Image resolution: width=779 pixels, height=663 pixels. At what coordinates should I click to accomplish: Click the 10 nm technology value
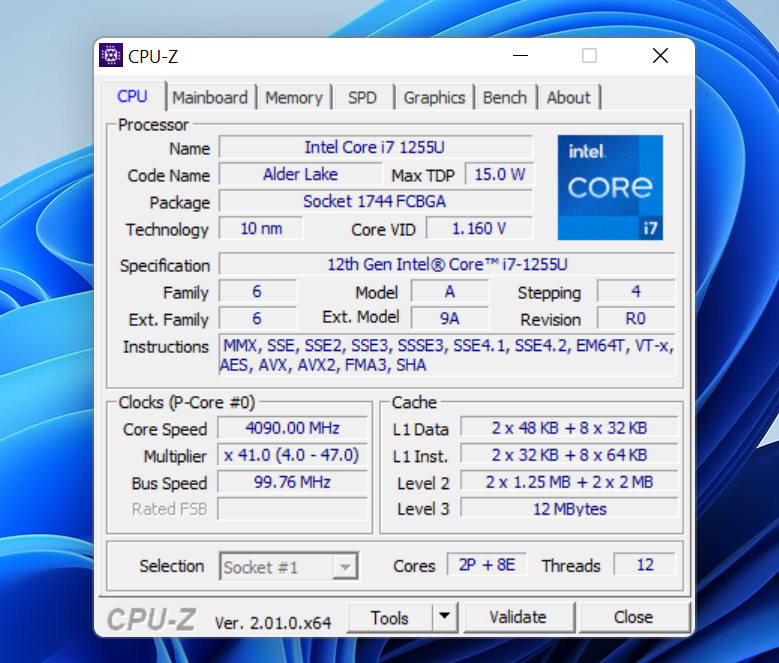(x=261, y=228)
